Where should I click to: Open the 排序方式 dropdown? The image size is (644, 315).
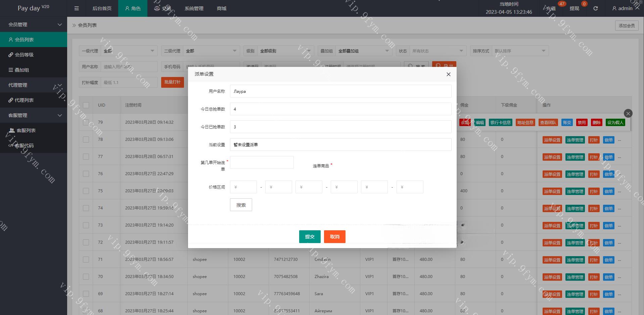[x=520, y=51]
